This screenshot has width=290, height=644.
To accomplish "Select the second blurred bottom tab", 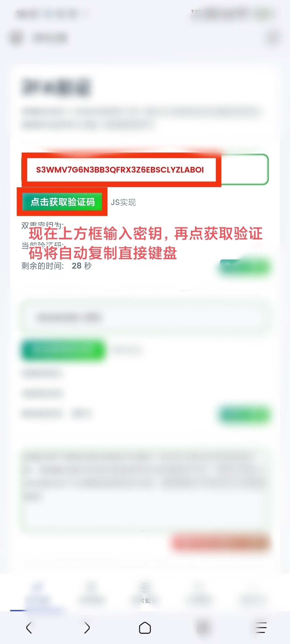I will (x=91, y=593).
